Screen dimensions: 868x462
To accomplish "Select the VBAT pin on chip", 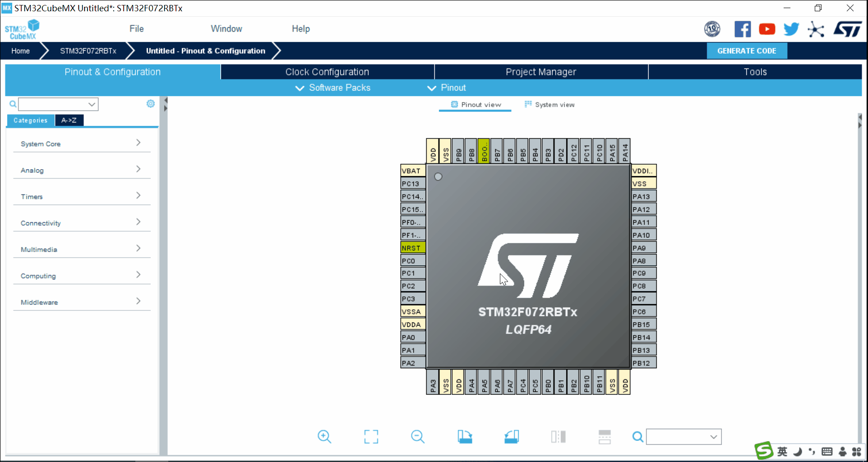I will pyautogui.click(x=413, y=171).
